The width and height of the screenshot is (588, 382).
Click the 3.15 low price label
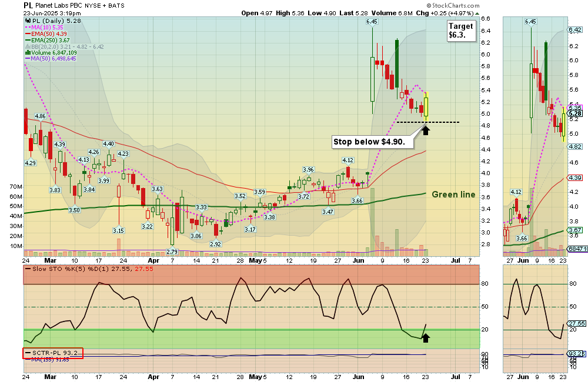119,230
